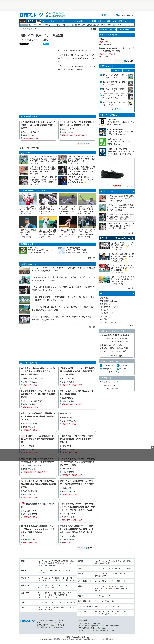Open スコア速報 in the sub navigation
154x644 pixels.
click(56, 25)
